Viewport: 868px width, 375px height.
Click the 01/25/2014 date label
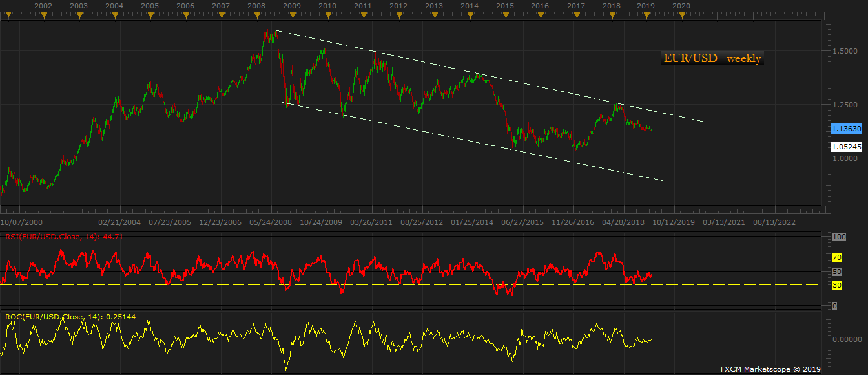472,222
